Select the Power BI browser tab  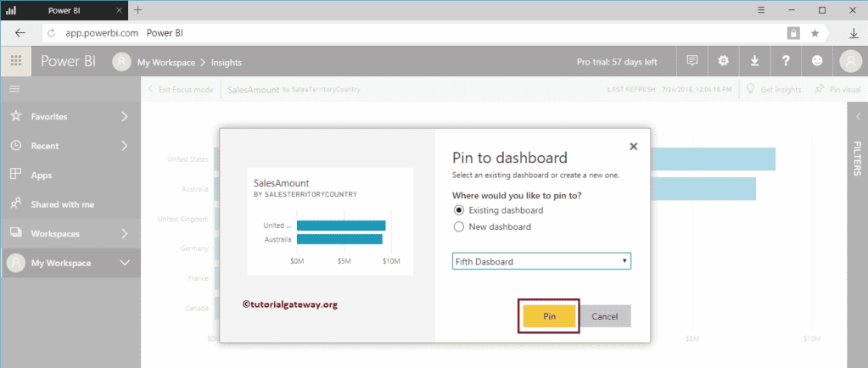click(64, 10)
